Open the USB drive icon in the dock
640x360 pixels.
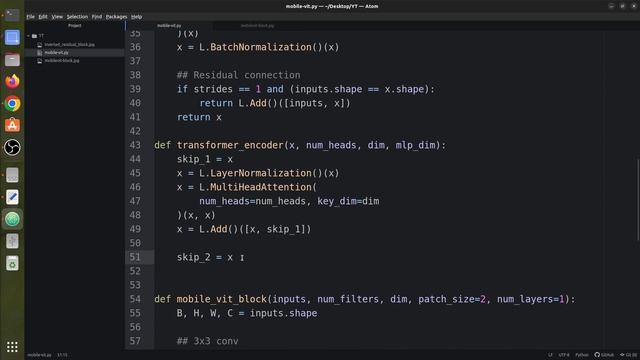click(12, 241)
